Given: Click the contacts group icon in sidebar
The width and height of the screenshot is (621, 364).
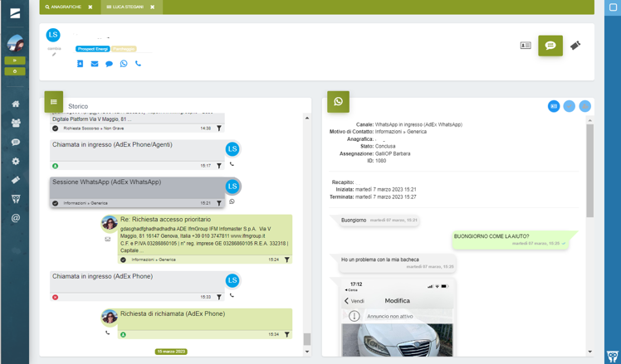Looking at the screenshot, I should click(x=15, y=123).
